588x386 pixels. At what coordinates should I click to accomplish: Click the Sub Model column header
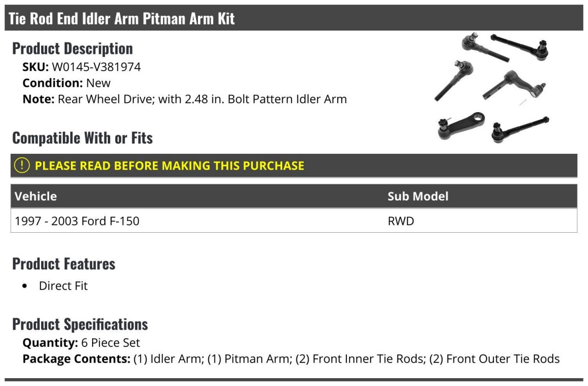(x=418, y=196)
